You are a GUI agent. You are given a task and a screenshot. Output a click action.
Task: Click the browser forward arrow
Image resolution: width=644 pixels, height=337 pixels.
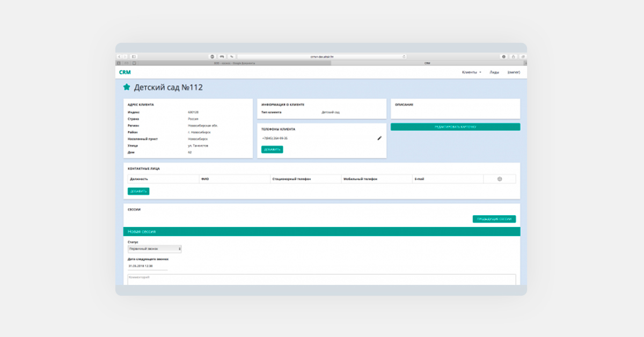point(125,56)
